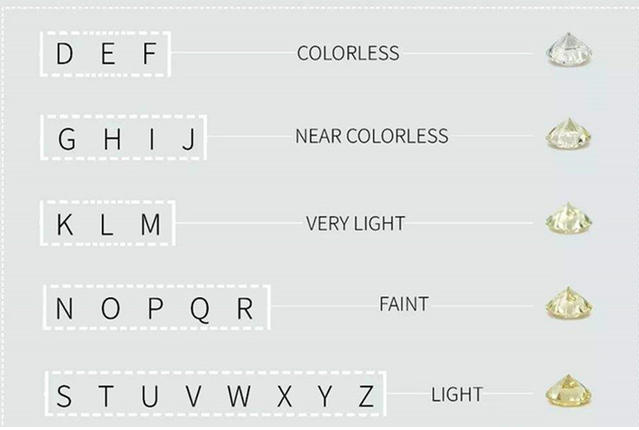Select the light yellow diamond at bottom
This screenshot has width=639, height=430.
pos(567,391)
